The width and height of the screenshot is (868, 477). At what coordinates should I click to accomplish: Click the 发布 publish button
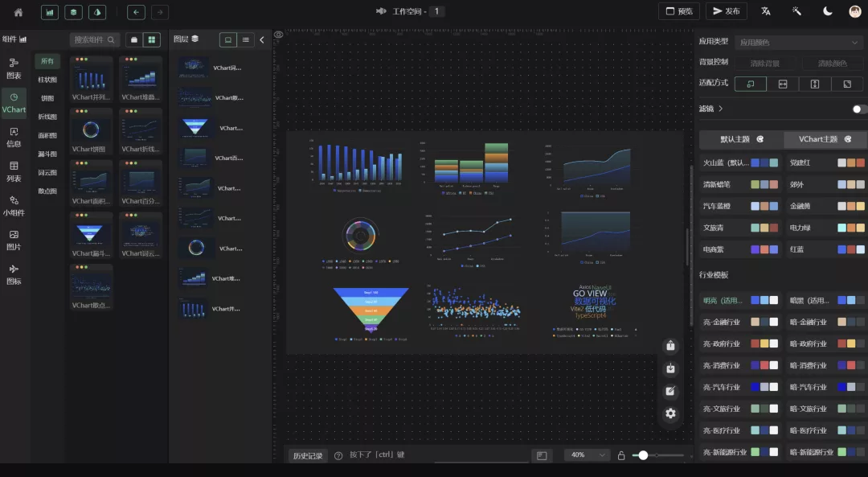click(x=726, y=11)
